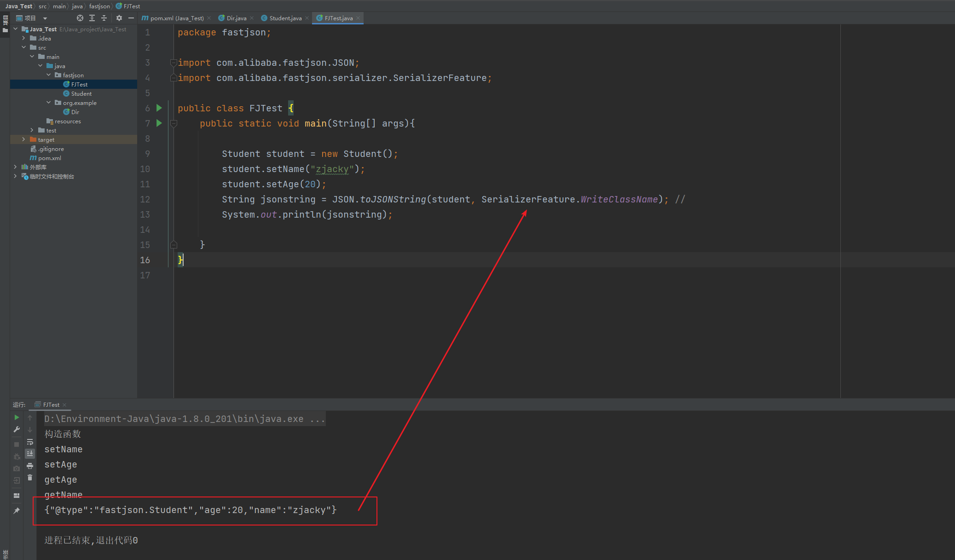The image size is (955, 560).
Task: Click the WriteClassName text in line 12
Action: point(619,199)
